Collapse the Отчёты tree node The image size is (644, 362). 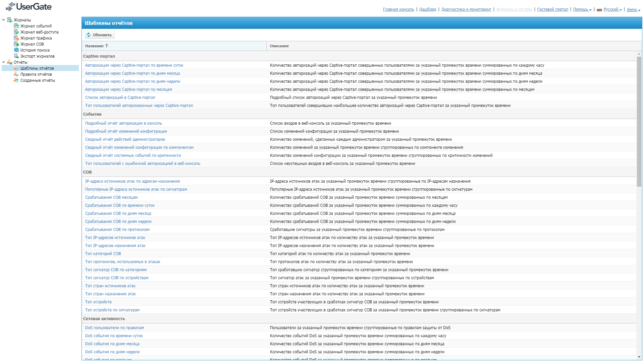4,62
